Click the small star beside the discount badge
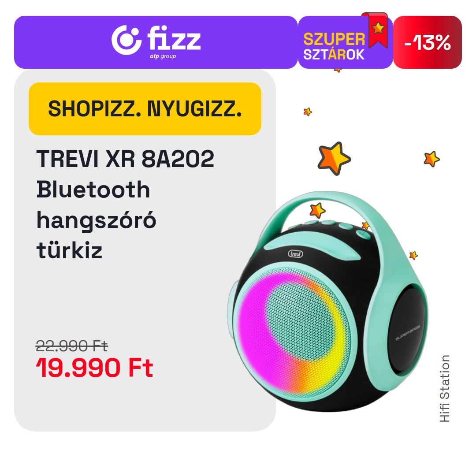 click(x=431, y=159)
